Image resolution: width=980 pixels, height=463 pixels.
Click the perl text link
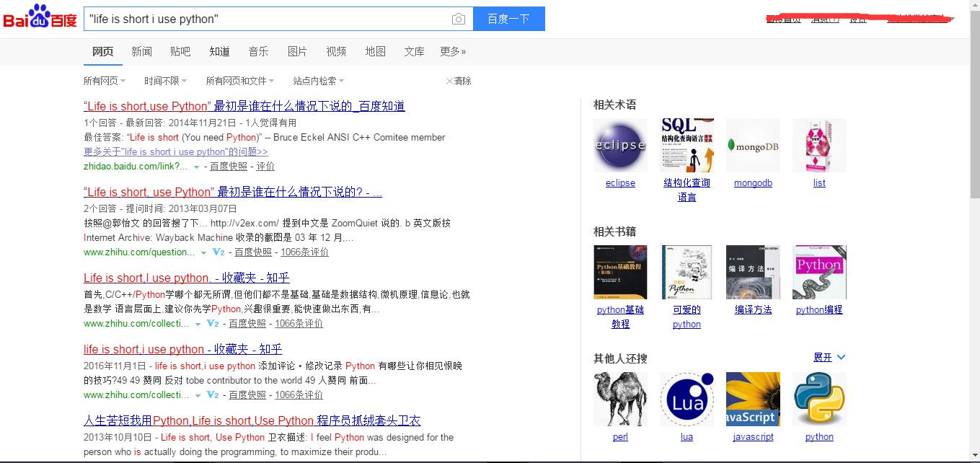pos(620,437)
